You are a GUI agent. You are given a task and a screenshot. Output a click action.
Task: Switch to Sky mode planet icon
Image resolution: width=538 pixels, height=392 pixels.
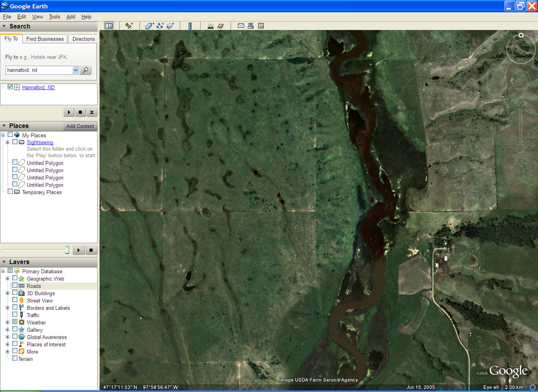(221, 26)
